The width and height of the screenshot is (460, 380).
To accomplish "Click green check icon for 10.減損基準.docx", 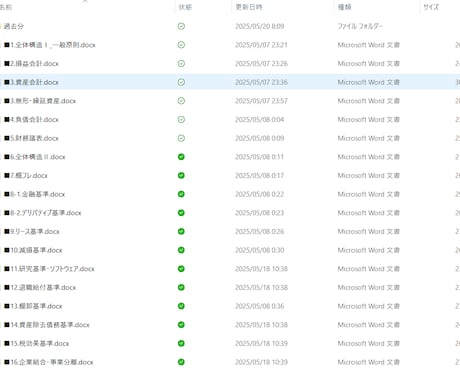I will click(181, 250).
